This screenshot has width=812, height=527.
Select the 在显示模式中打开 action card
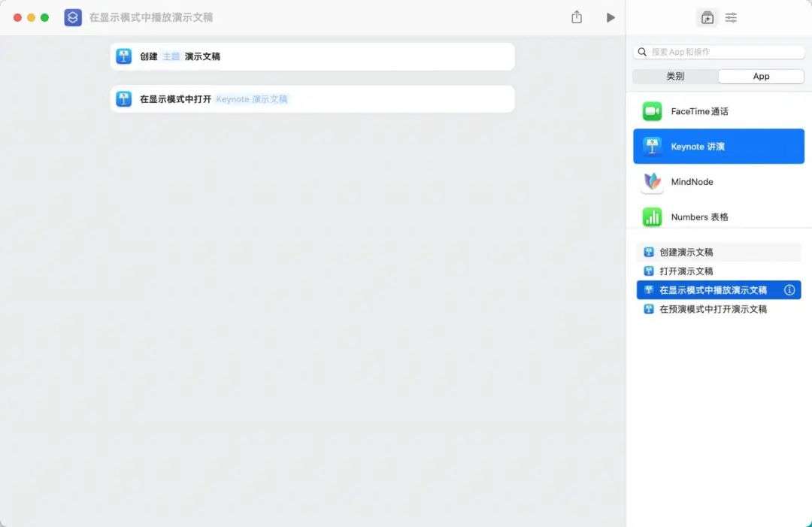click(x=313, y=99)
